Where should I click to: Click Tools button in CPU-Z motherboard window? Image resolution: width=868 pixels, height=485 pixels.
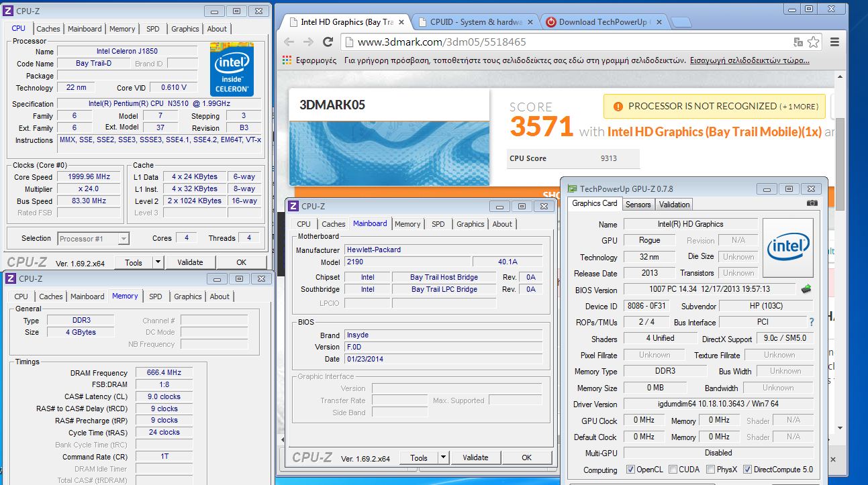(419, 457)
